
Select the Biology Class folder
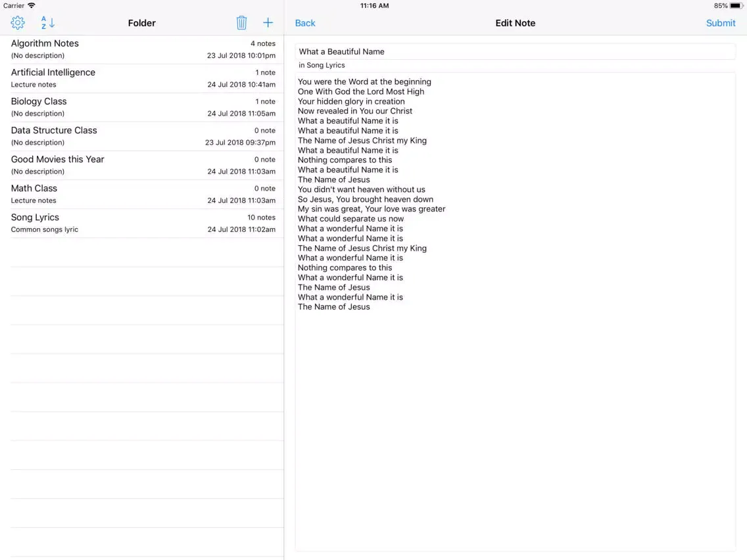click(x=143, y=107)
